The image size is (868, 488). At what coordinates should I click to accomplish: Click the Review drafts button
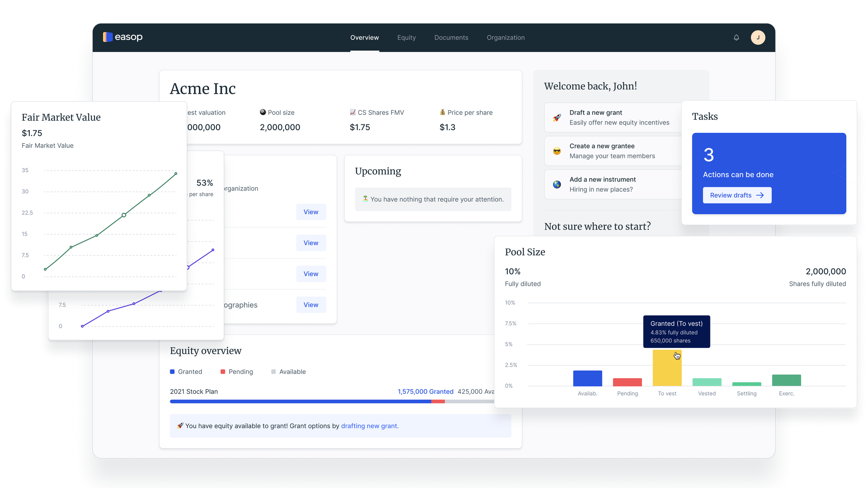click(736, 195)
